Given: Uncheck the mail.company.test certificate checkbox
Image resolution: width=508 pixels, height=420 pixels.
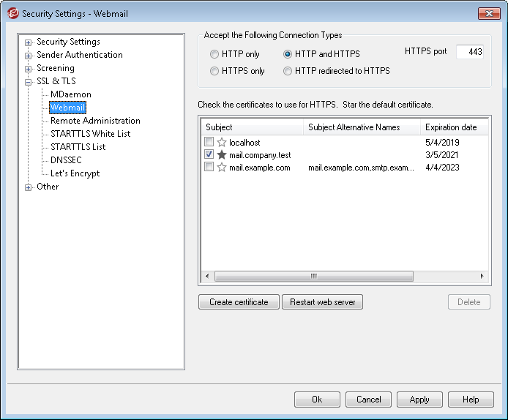Looking at the screenshot, I should coord(209,155).
